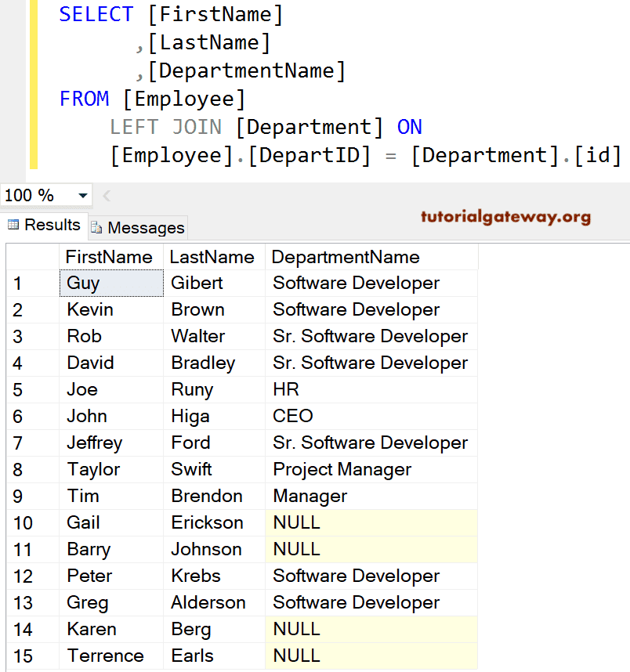630x672 pixels.
Task: Select the NULL cell in Gail's row
Action: 371,523
